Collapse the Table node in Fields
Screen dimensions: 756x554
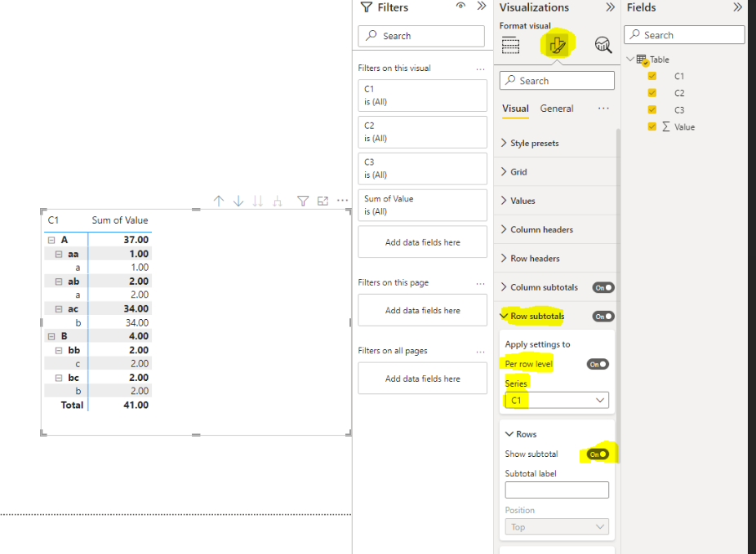coord(630,60)
